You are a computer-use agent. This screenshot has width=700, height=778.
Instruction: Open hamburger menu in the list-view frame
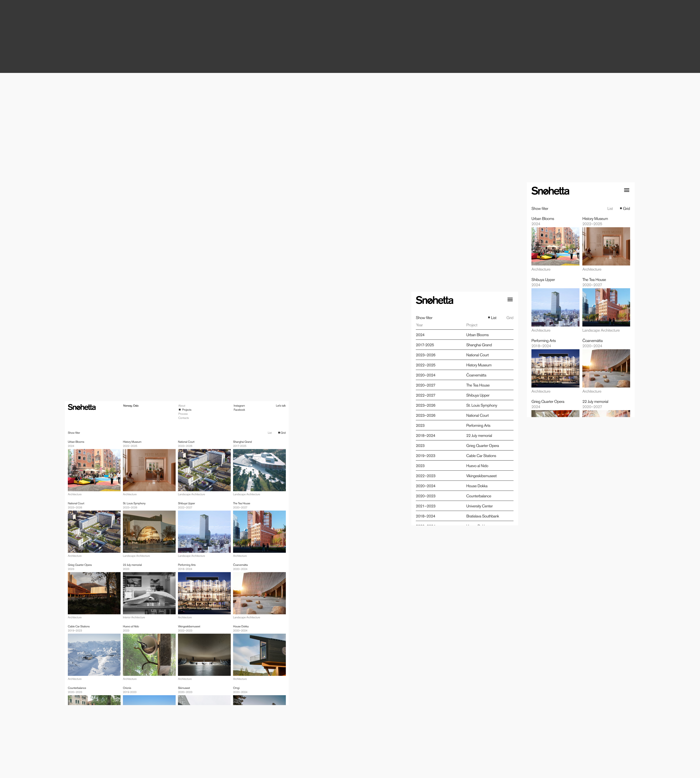click(510, 299)
